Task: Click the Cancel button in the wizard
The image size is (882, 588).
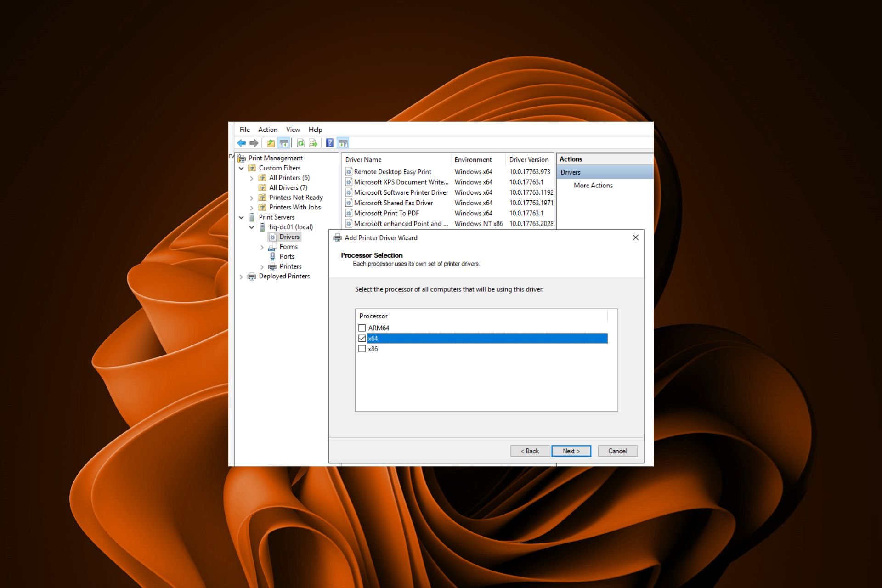Action: tap(618, 451)
